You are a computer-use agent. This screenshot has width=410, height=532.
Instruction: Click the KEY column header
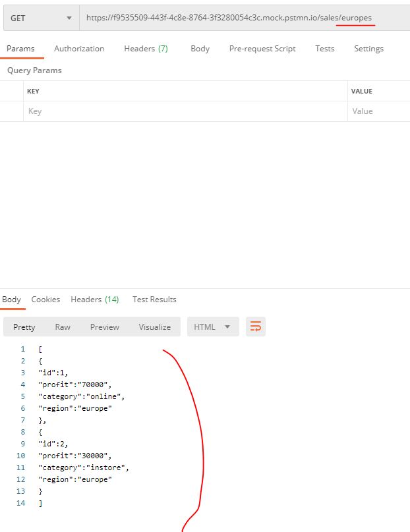pyautogui.click(x=33, y=92)
